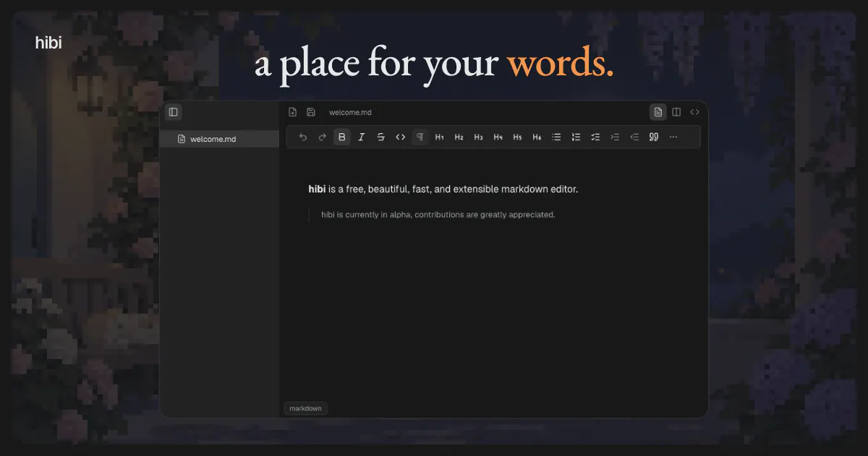Apply Heading 5 style
This screenshot has width=868, height=456.
(x=517, y=137)
